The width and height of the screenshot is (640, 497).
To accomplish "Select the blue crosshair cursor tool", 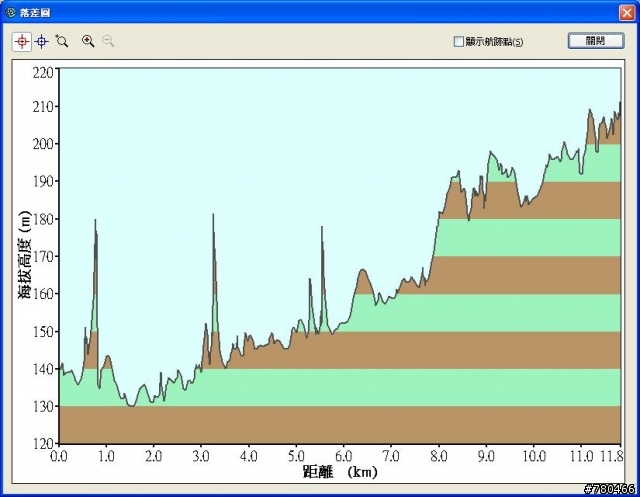I will point(42,41).
